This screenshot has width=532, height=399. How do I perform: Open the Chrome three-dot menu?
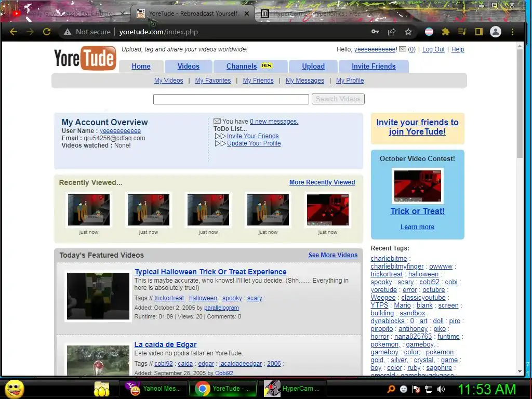[x=512, y=32]
